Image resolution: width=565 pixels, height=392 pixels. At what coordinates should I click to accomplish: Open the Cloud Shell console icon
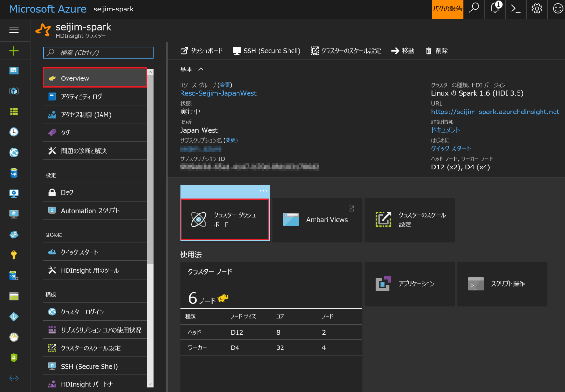click(x=516, y=9)
